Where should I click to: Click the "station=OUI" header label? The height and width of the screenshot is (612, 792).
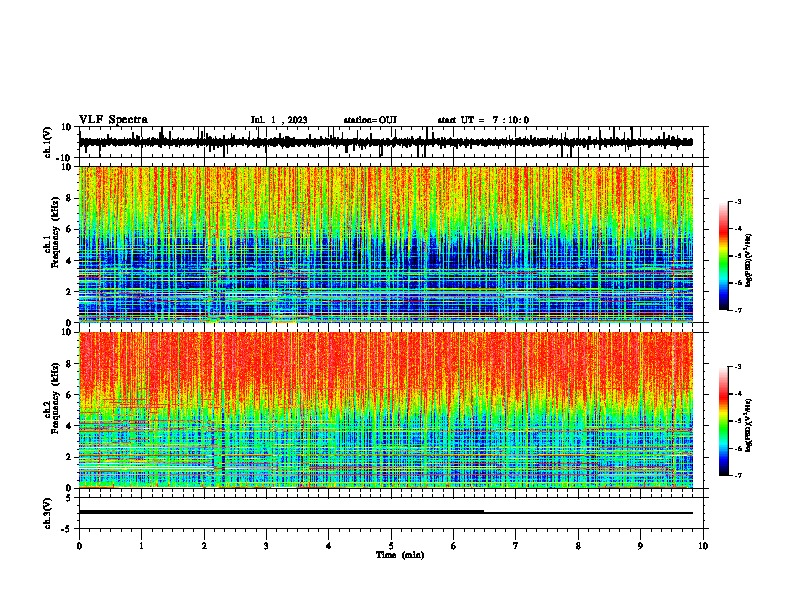click(370, 120)
